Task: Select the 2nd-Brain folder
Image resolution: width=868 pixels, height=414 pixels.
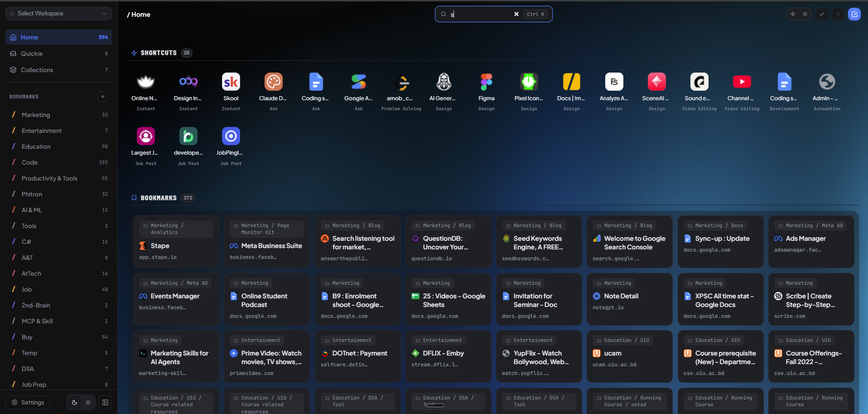Action: tap(58, 305)
